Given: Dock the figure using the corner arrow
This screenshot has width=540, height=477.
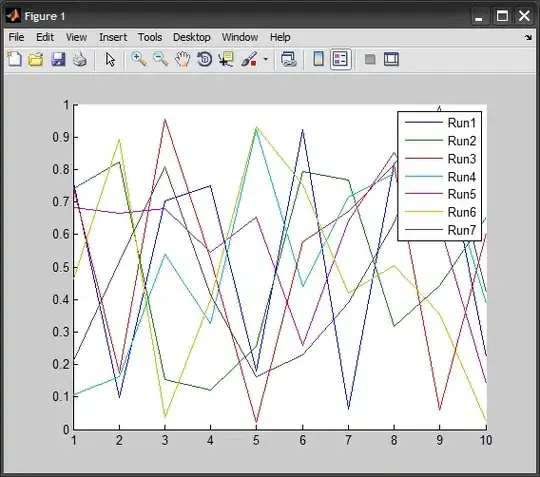Looking at the screenshot, I should coord(529,37).
